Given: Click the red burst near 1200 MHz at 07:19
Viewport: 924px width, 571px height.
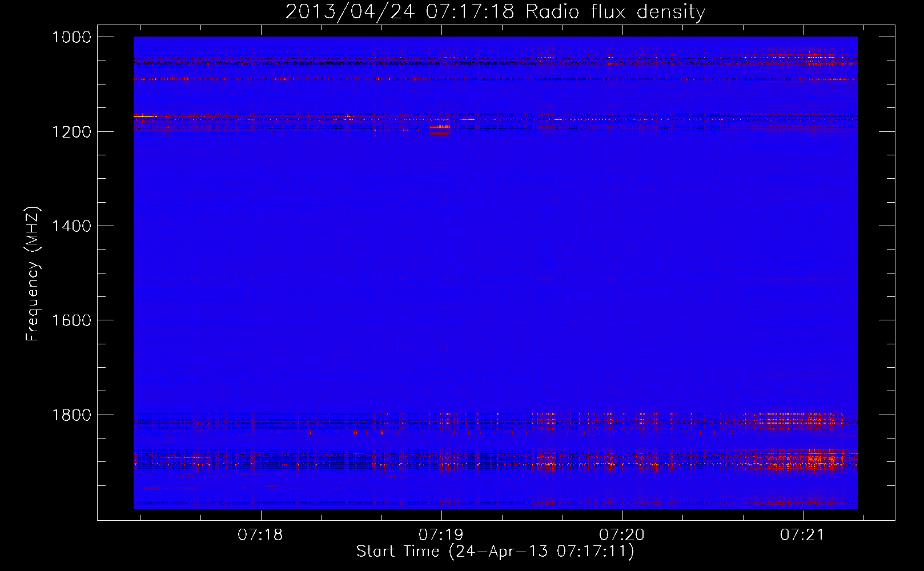Looking at the screenshot, I should (x=440, y=130).
